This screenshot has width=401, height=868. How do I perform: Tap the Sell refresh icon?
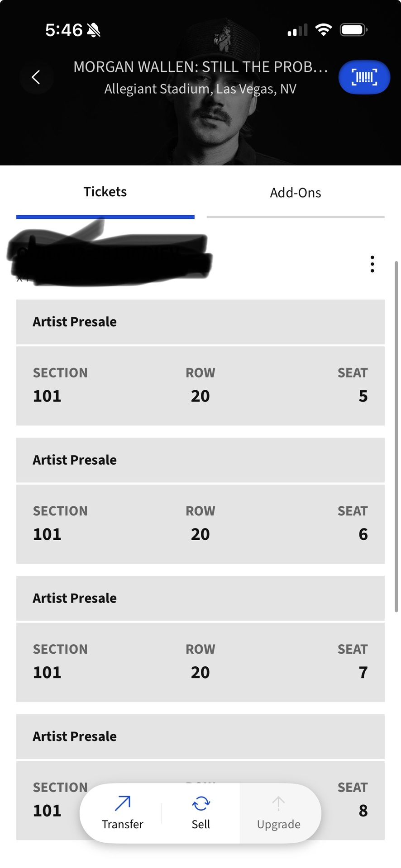tap(201, 804)
